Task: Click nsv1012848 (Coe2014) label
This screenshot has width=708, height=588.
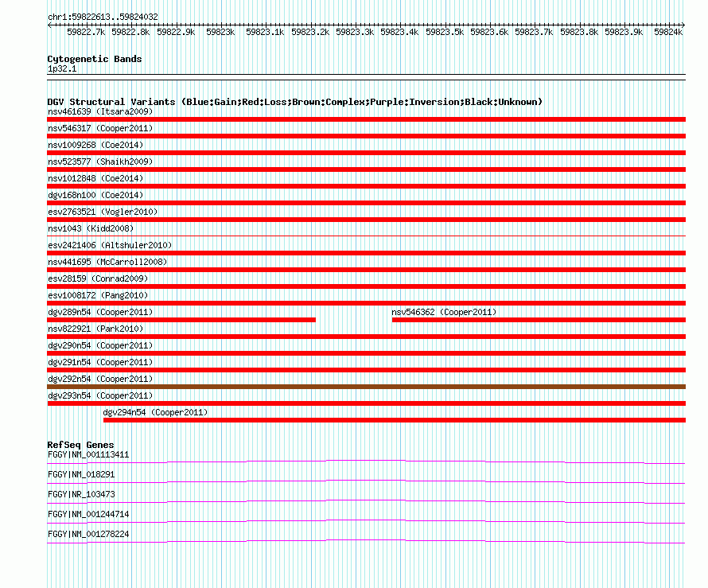Action: 95,178
